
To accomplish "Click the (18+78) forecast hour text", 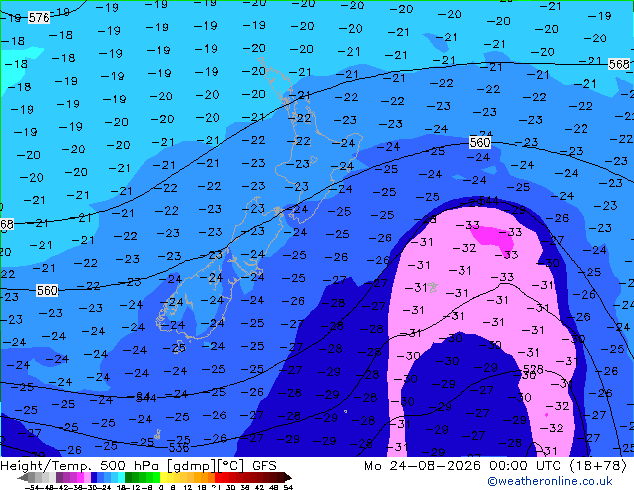I will (x=598, y=466).
